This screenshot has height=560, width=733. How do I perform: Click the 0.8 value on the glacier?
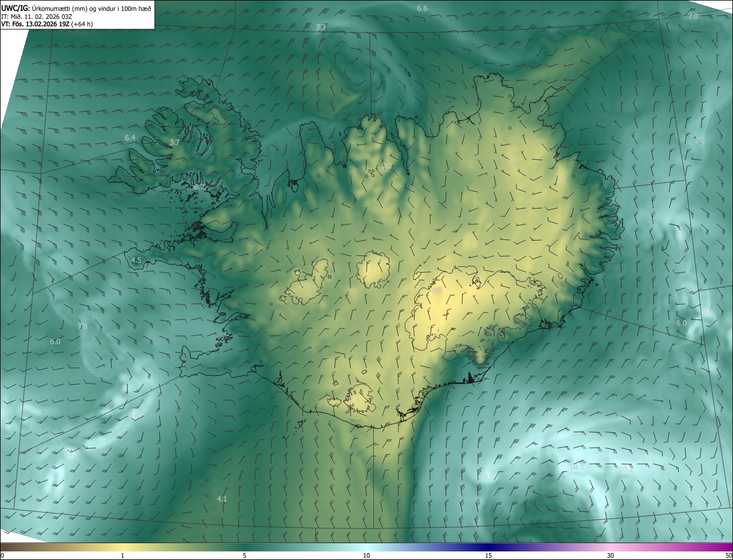(436, 291)
